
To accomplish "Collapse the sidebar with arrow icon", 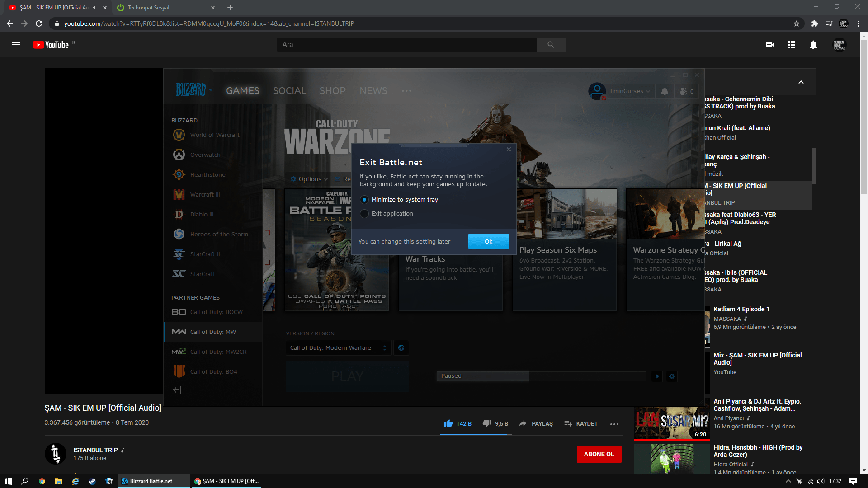I will tap(177, 389).
